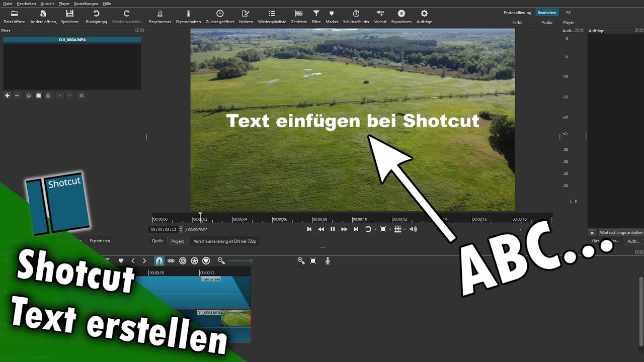
Task: Move filter down with the down arrow
Action: 70,96
